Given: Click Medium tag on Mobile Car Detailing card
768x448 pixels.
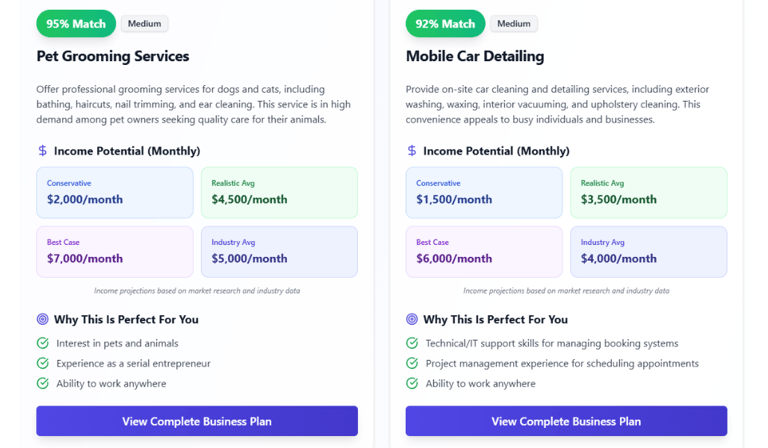Looking at the screenshot, I should 514,24.
